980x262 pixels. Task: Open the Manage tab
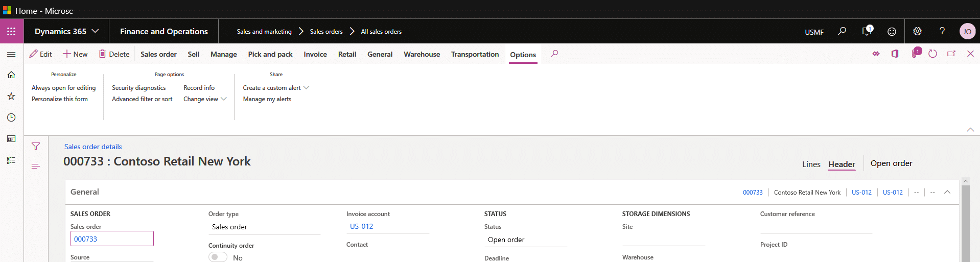point(224,54)
